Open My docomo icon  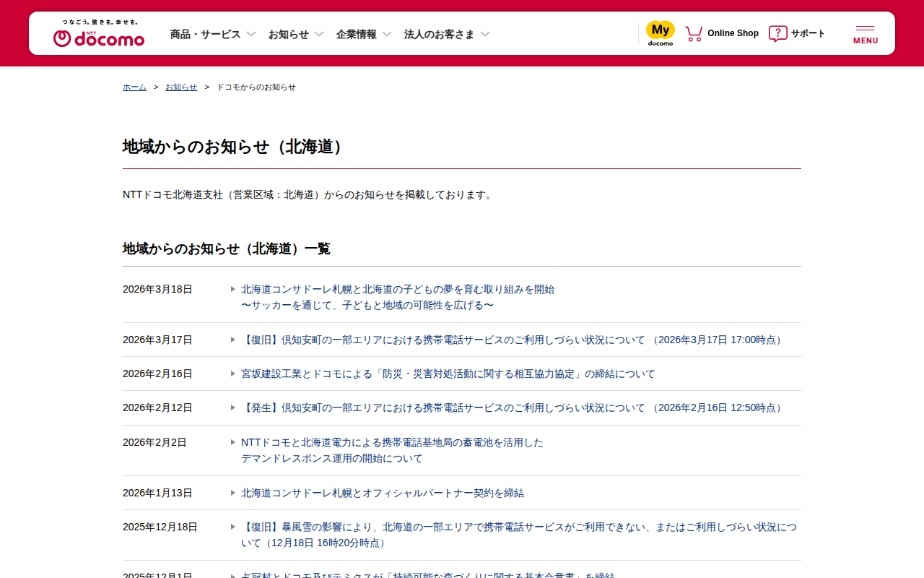(x=661, y=33)
